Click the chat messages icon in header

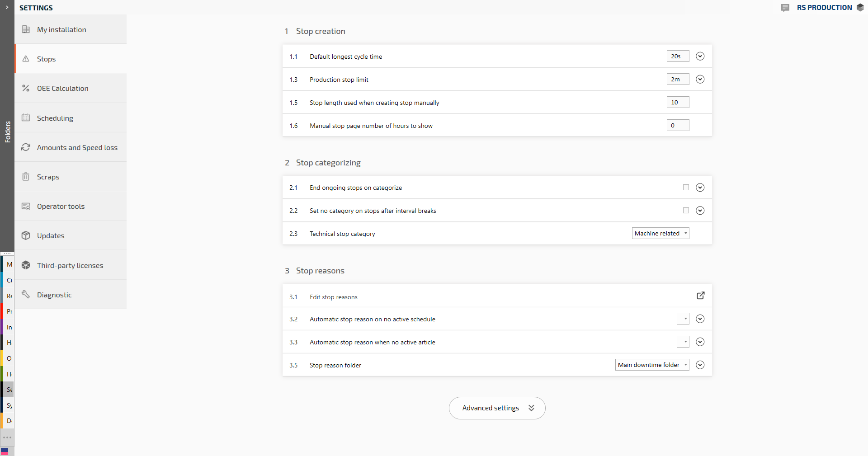[x=785, y=8]
